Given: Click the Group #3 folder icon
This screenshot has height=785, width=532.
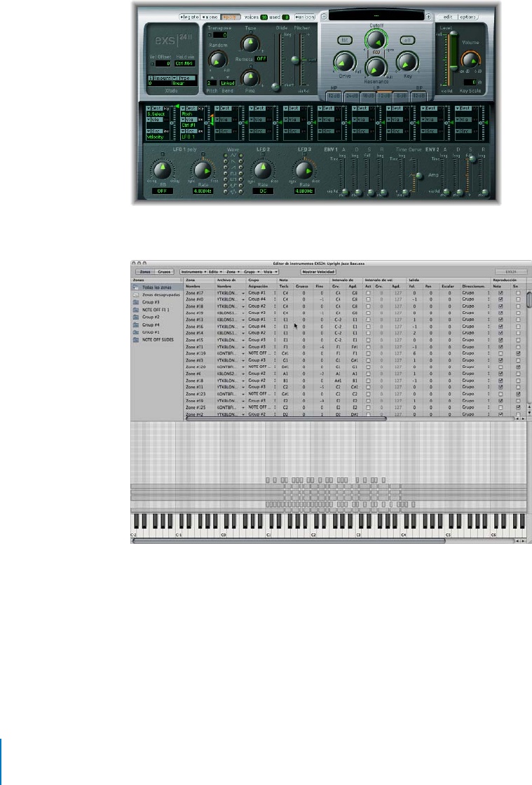Looking at the screenshot, I should (x=136, y=302).
